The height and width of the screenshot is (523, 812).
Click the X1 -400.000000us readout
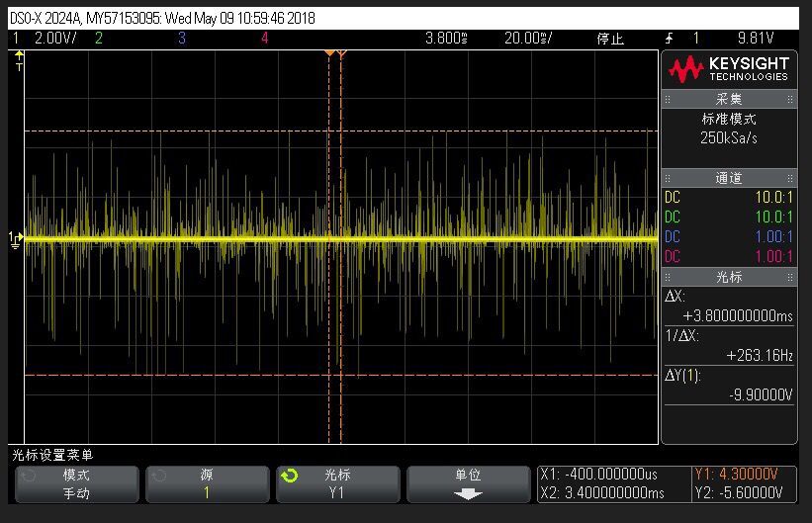[x=598, y=475]
